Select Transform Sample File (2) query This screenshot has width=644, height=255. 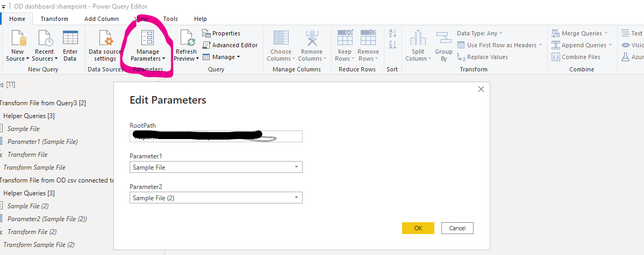(x=39, y=245)
